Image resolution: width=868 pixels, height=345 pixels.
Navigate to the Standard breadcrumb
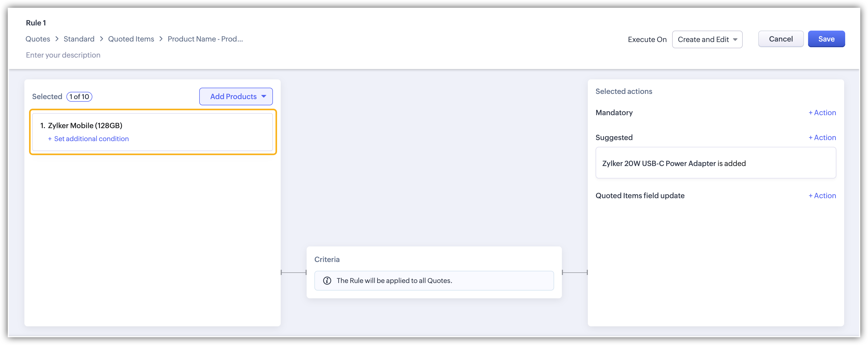click(79, 39)
